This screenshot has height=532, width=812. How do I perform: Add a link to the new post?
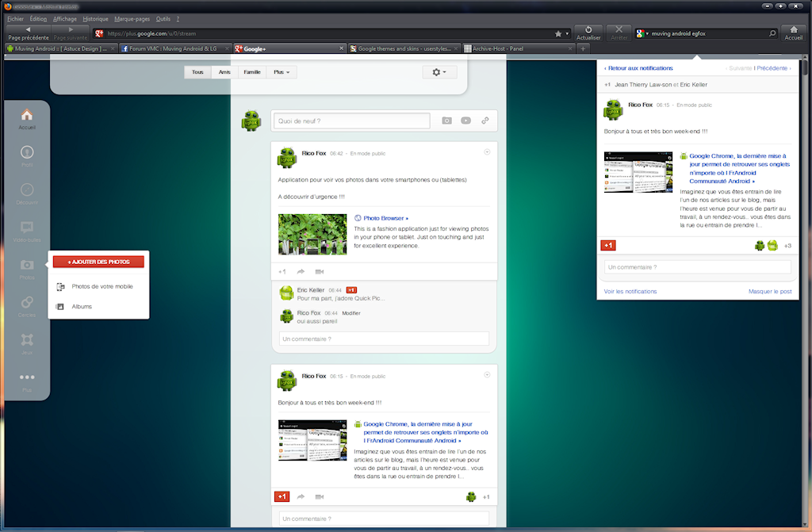pyautogui.click(x=485, y=121)
